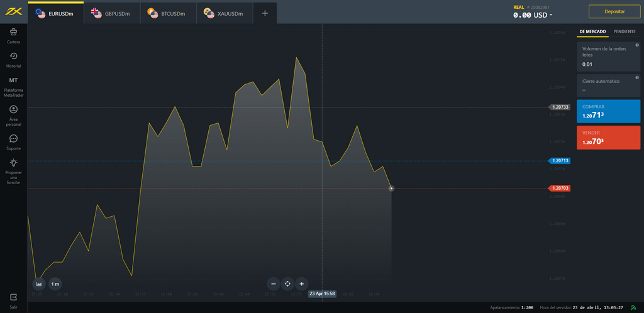
Task: Click the COMPRAR buy button
Action: [608, 111]
